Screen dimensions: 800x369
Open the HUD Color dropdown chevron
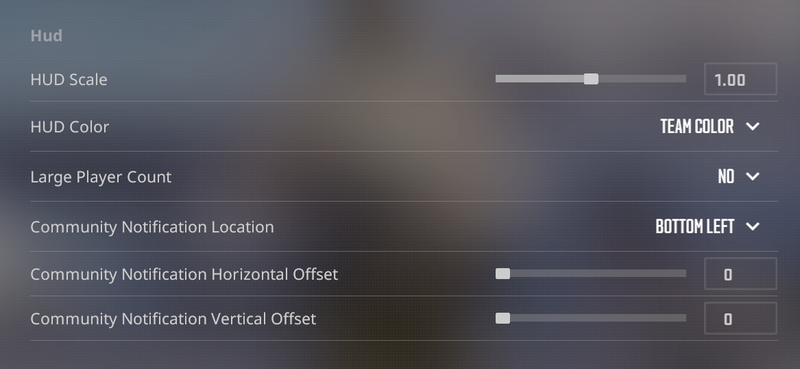pos(753,126)
